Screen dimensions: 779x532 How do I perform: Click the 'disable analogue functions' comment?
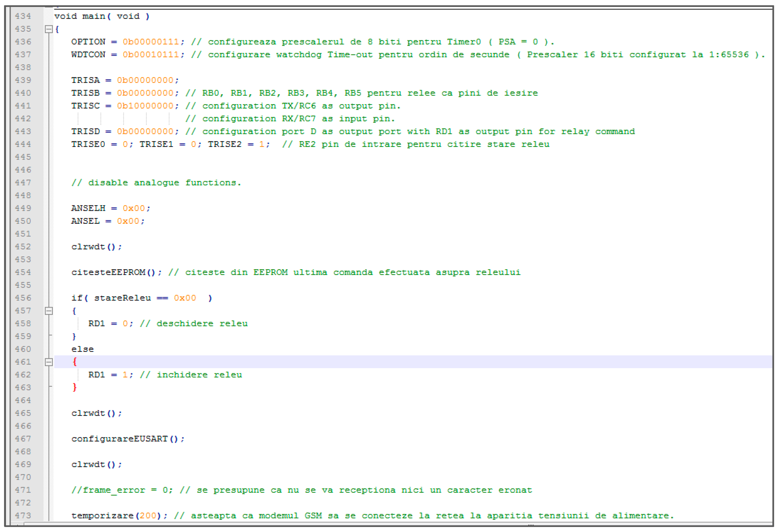click(156, 183)
